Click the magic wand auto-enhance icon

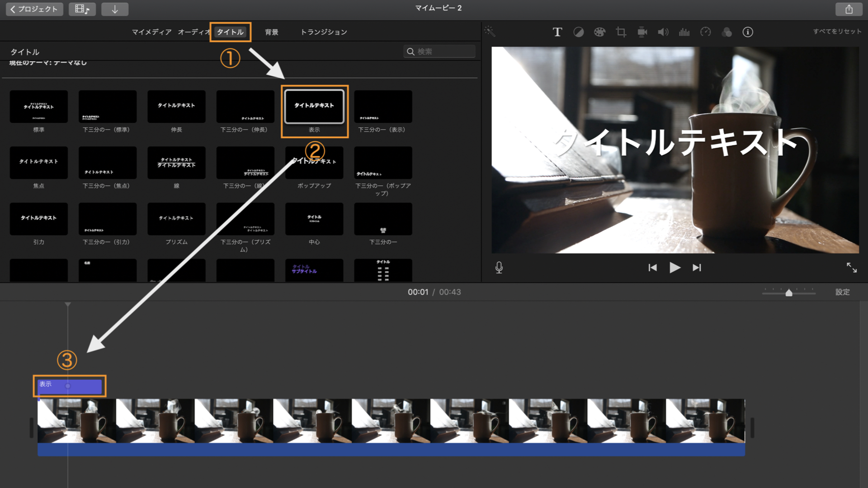point(490,31)
